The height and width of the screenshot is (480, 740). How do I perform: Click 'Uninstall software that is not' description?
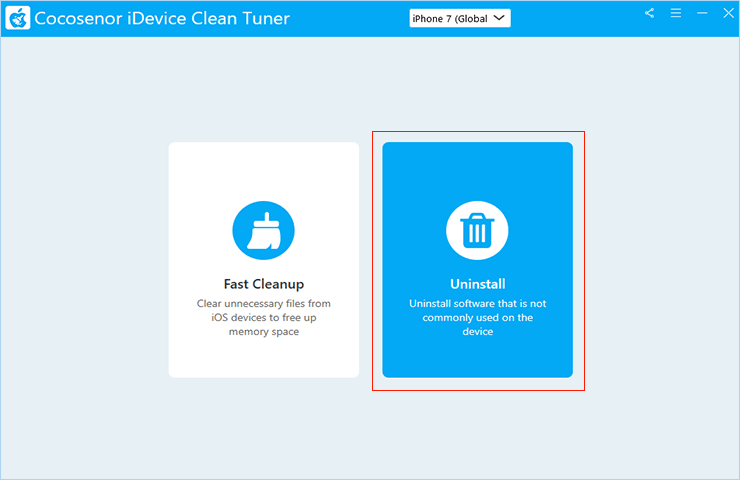[478, 317]
